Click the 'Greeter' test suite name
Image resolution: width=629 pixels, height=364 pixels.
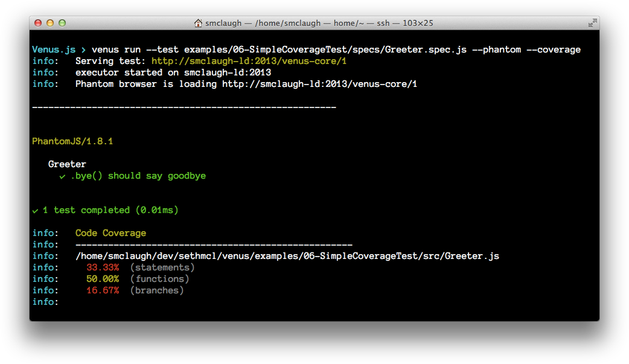67,164
